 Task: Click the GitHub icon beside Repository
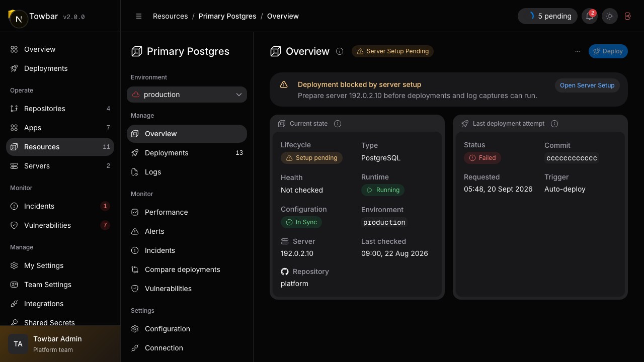coord(285,271)
